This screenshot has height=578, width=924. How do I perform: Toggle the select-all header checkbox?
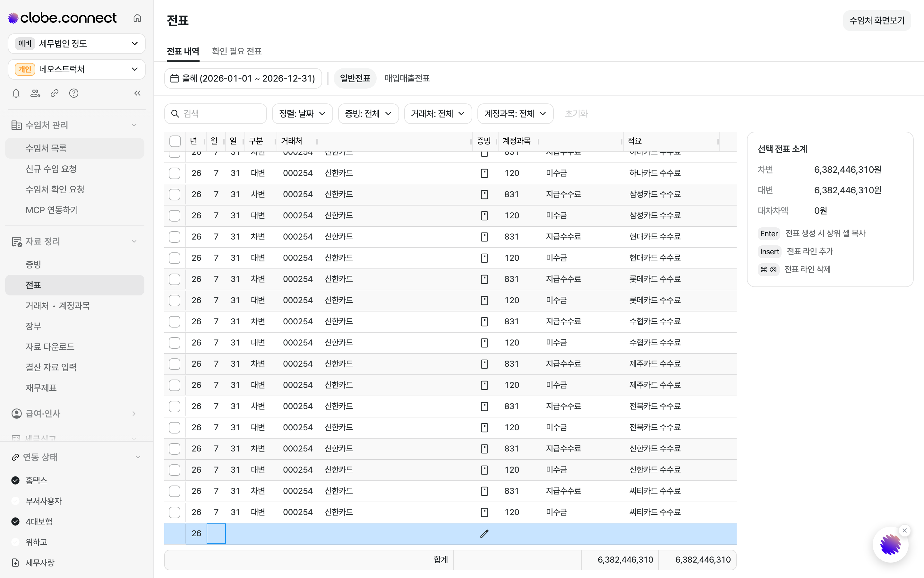(x=175, y=141)
